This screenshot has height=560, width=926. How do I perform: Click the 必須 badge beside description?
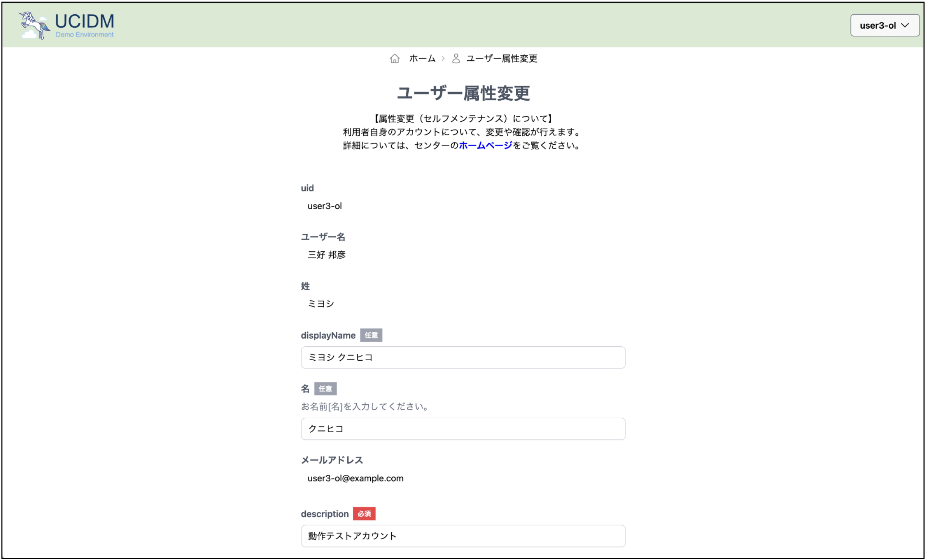point(364,514)
